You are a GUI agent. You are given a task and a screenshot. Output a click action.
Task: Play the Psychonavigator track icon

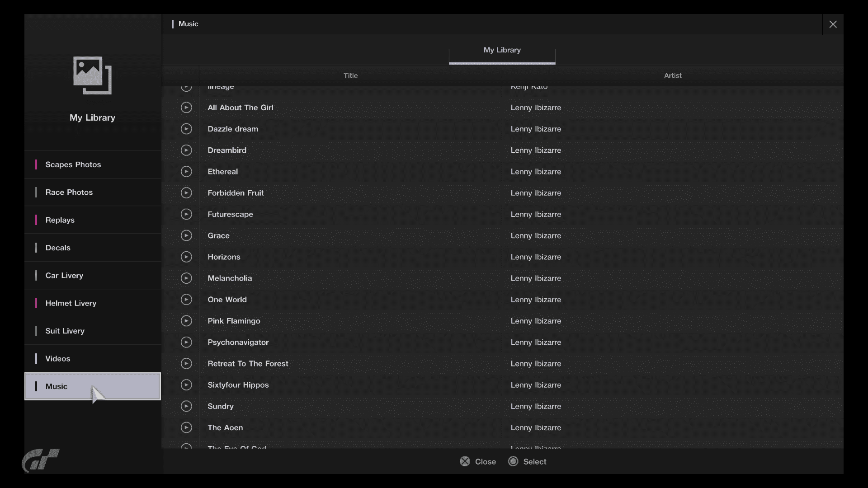[x=186, y=342]
